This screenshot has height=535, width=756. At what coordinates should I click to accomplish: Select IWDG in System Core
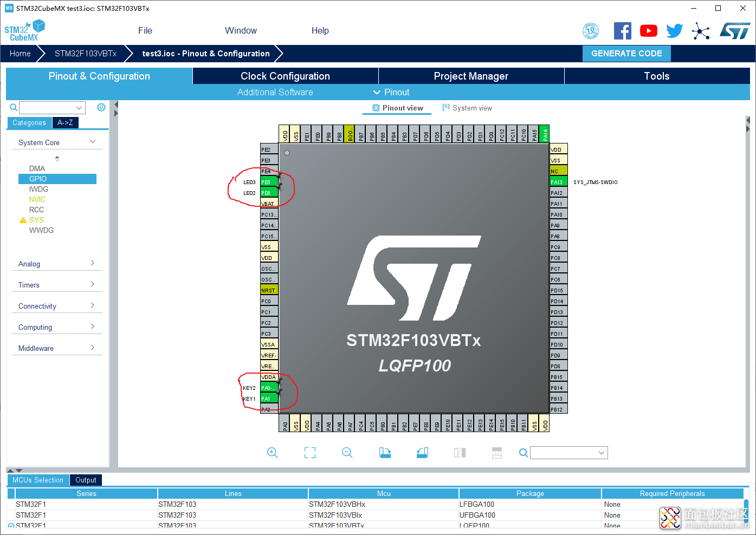38,189
